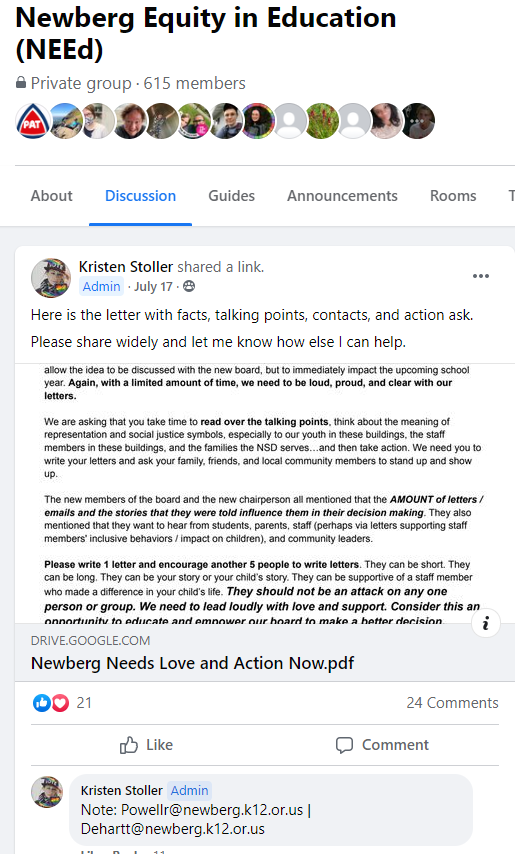The image size is (515, 854).
Task: Switch to the About tab
Action: click(51, 196)
